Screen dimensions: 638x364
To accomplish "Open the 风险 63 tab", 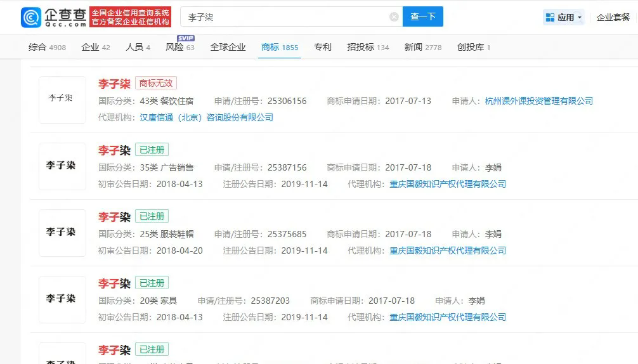I will pyautogui.click(x=180, y=47).
